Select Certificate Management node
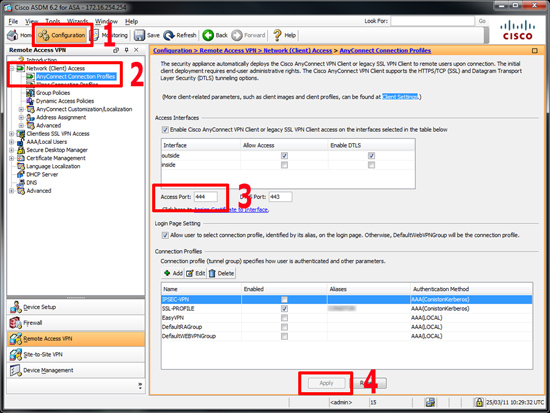550x413 pixels. pyautogui.click(x=56, y=158)
